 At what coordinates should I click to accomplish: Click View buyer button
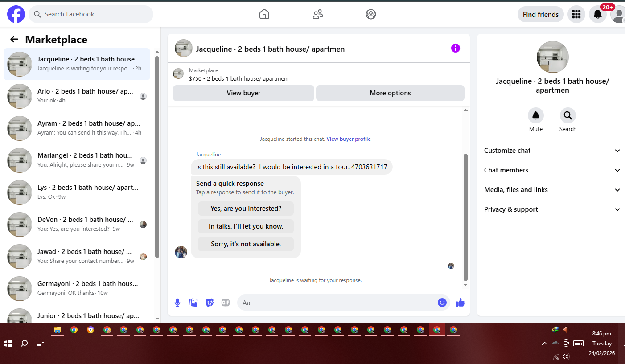(x=243, y=93)
